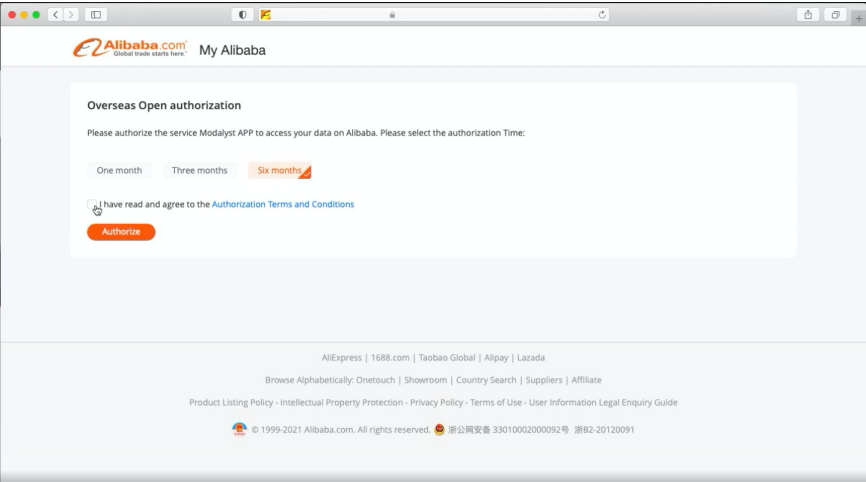Image resolution: width=866 pixels, height=482 pixels.
Task: Open the Share icon in toolbar
Action: (x=808, y=15)
